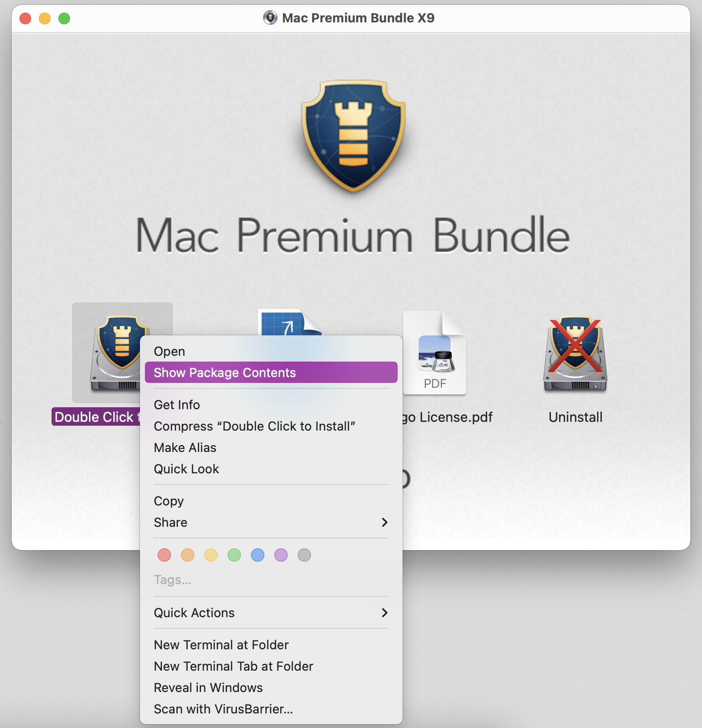
Task: Close the Mac Premium Bundle X9 window
Action: [25, 18]
